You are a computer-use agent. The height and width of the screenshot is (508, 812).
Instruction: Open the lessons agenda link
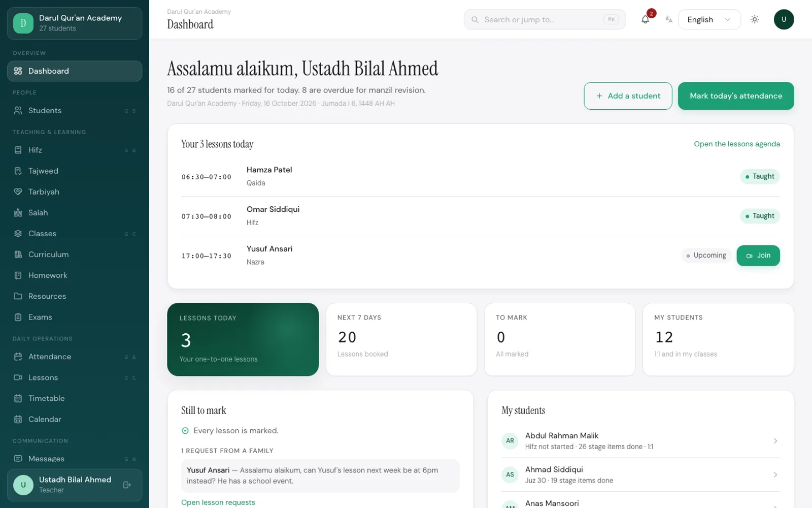click(737, 144)
